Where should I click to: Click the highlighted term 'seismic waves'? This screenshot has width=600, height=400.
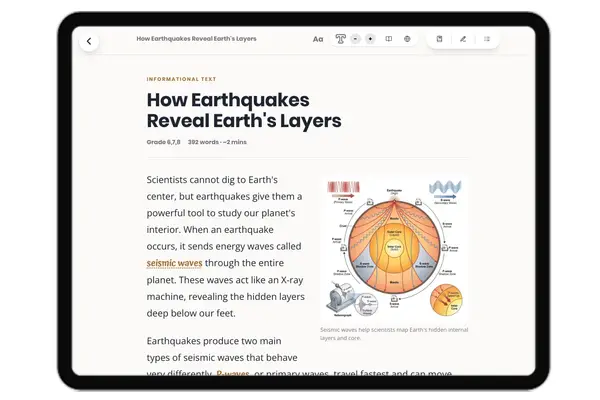(x=174, y=263)
